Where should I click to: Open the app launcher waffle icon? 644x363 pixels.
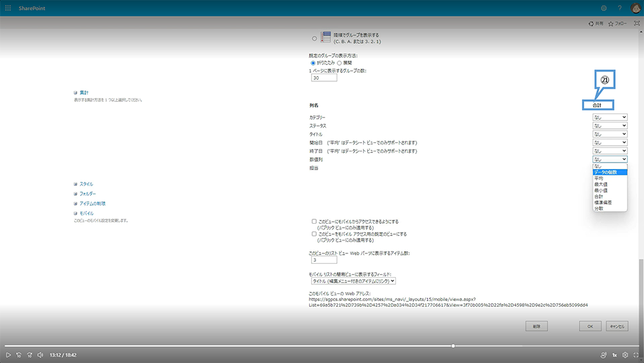(x=8, y=8)
